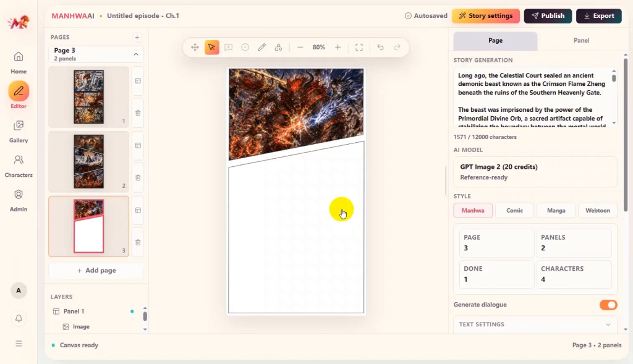
Task: Open the hamburger menu at sidebar bottom
Action: 19,344
